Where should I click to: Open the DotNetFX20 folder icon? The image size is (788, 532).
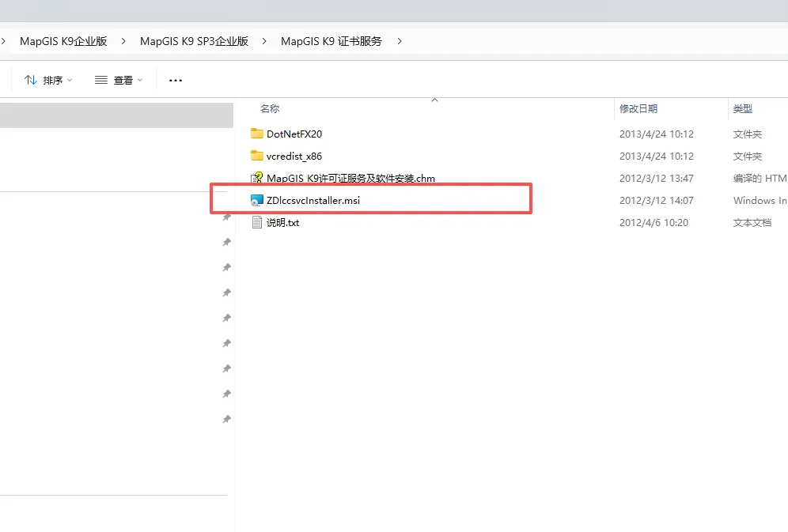click(x=257, y=134)
